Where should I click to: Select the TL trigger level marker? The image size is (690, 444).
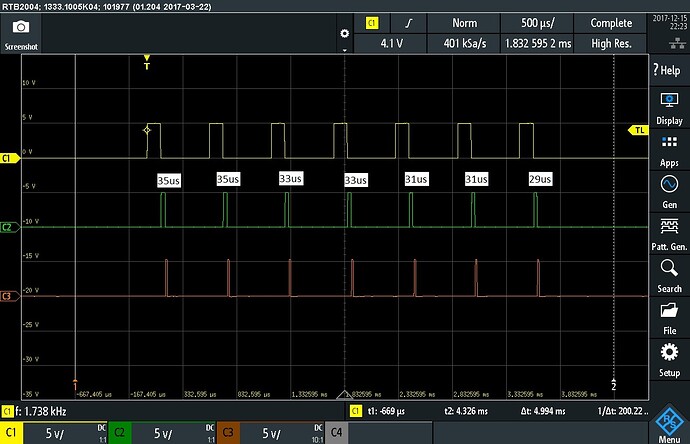(x=638, y=130)
